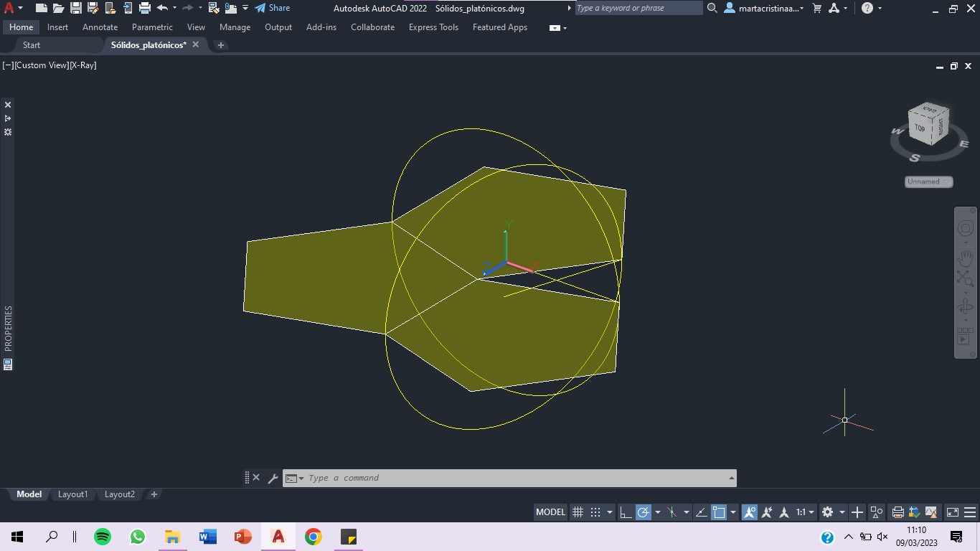Viewport: 980px width, 551px height.
Task: Click the MODEL space status bar button
Action: (x=551, y=512)
